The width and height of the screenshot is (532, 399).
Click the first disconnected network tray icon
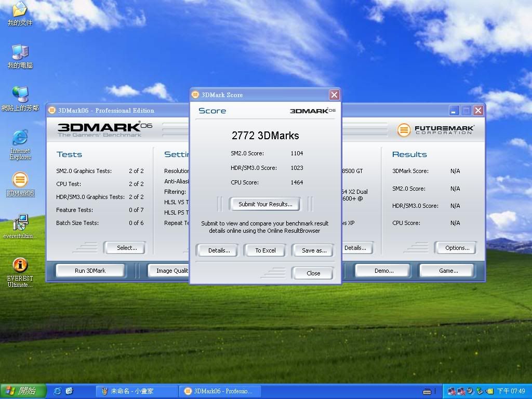[451, 391]
